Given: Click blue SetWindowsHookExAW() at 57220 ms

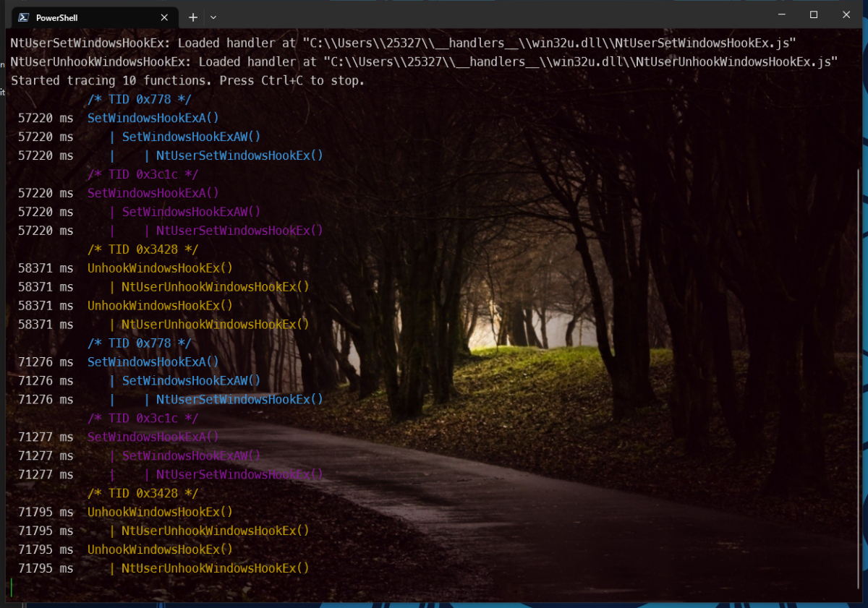Looking at the screenshot, I should click(192, 137).
